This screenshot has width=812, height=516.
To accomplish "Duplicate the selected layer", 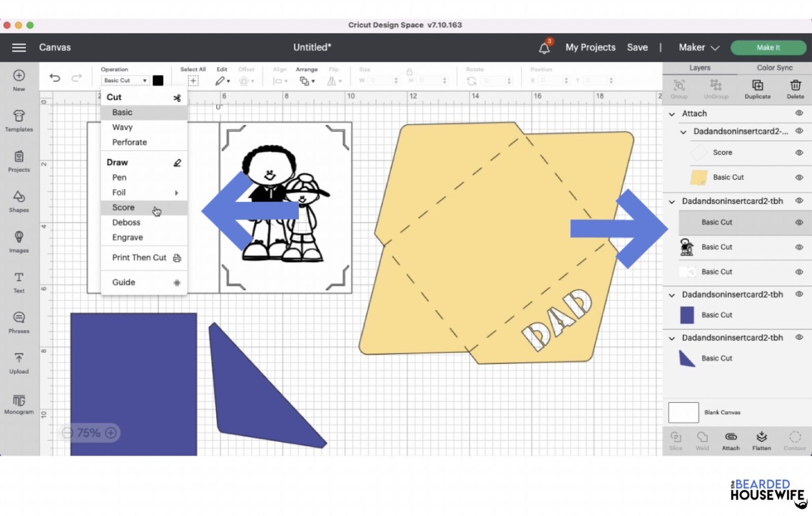I will tap(758, 88).
